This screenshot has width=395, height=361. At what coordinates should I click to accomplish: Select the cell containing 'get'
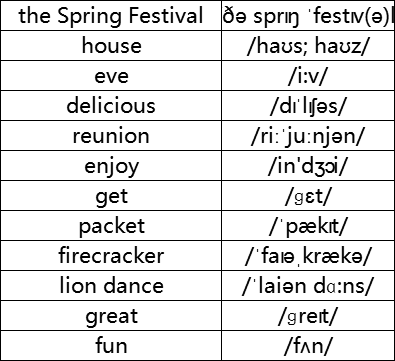pyautogui.click(x=111, y=195)
